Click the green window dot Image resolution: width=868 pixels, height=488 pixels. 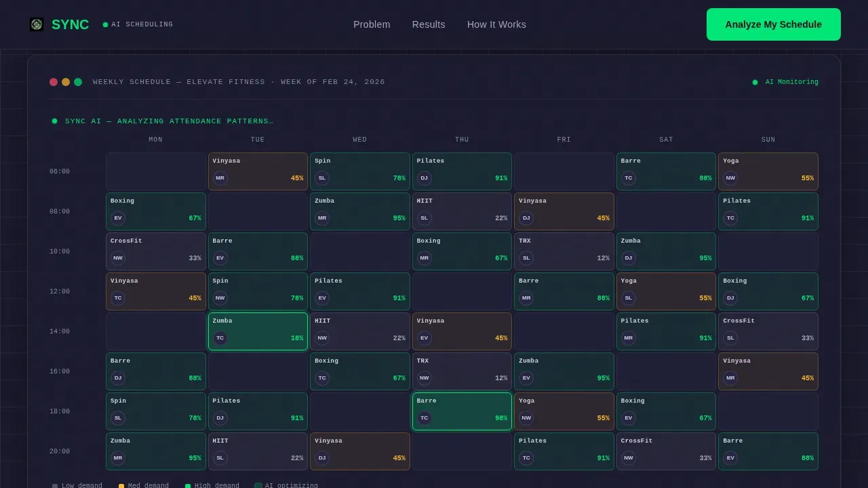pos(78,82)
